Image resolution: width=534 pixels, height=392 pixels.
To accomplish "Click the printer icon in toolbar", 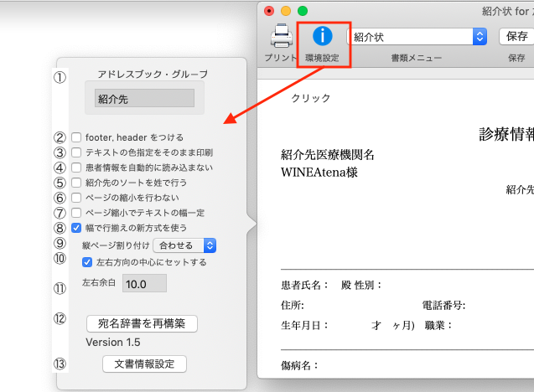I will [x=279, y=35].
